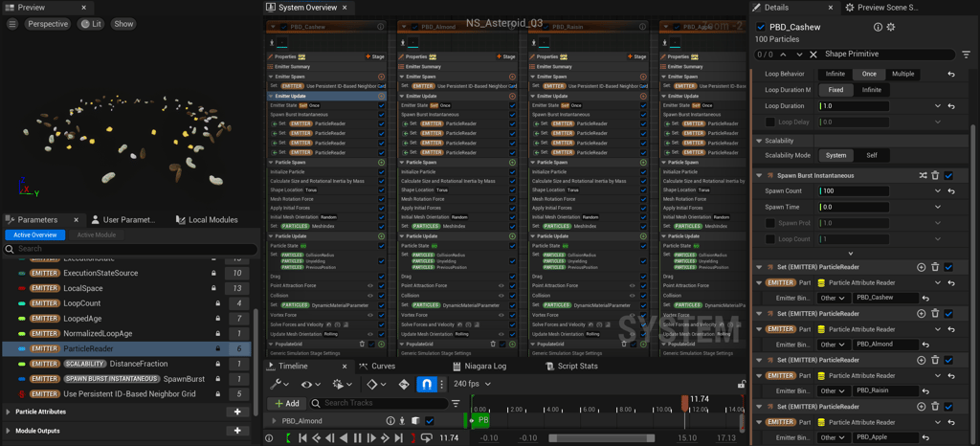
Task: Open the Search Tracks filter options icon
Action: [x=456, y=403]
